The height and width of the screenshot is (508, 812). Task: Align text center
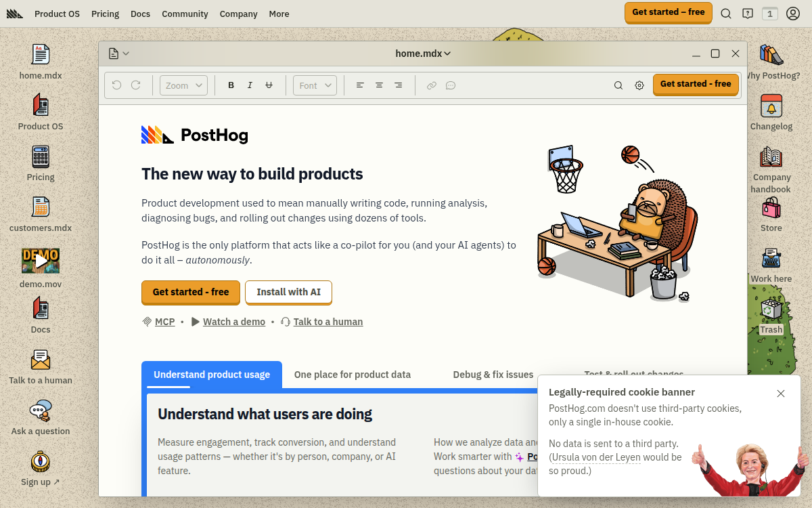pos(379,85)
